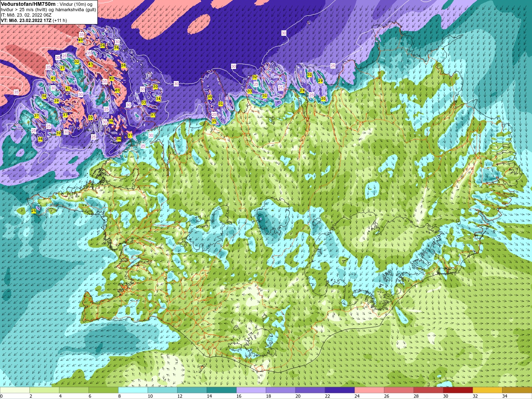Click the 16–18 m/s lavender legend swatch

(251, 390)
